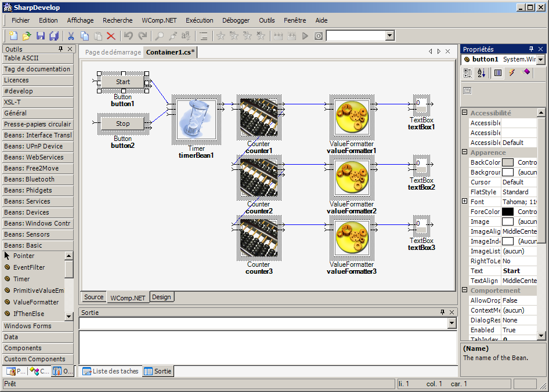This screenshot has height=392, width=549.
Task: Click the Redo arrow icon
Action: pos(142,36)
